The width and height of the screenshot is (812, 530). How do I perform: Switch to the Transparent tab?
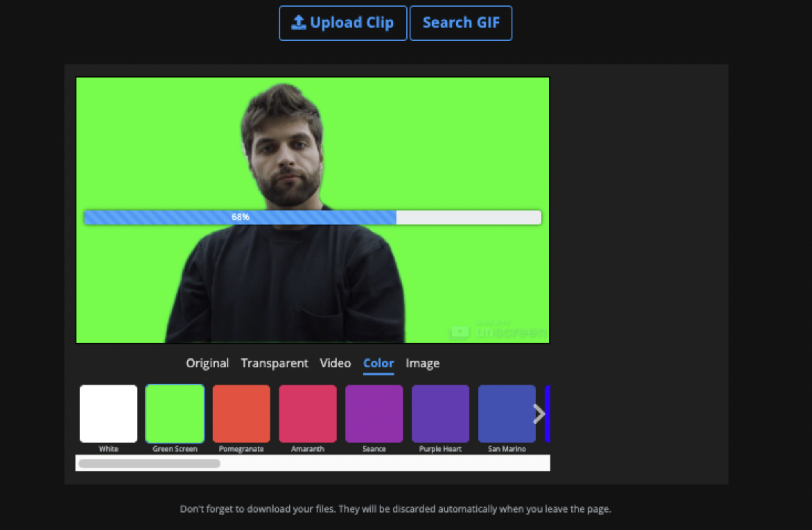[274, 363]
